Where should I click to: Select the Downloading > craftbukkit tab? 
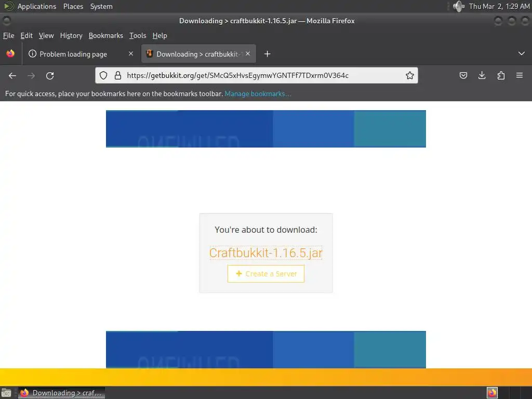198,54
